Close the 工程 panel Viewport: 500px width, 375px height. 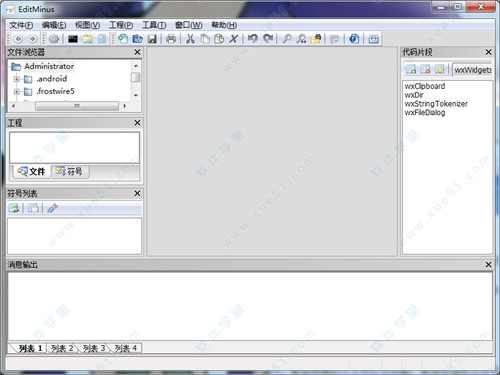[x=137, y=123]
